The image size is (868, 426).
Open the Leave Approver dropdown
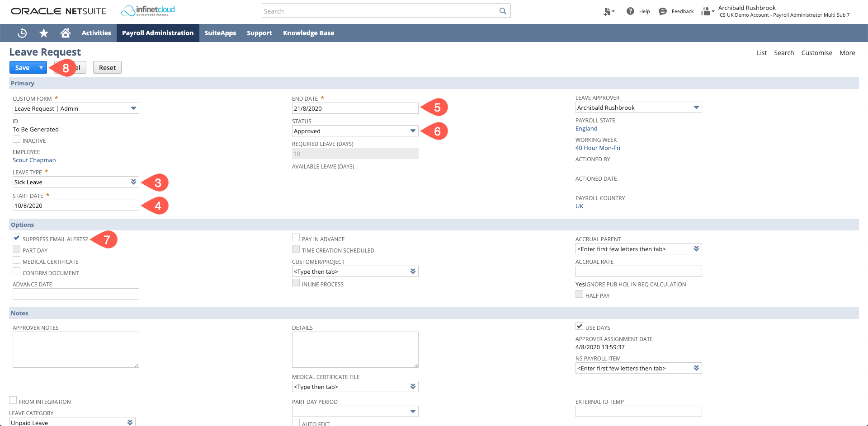[x=696, y=108]
